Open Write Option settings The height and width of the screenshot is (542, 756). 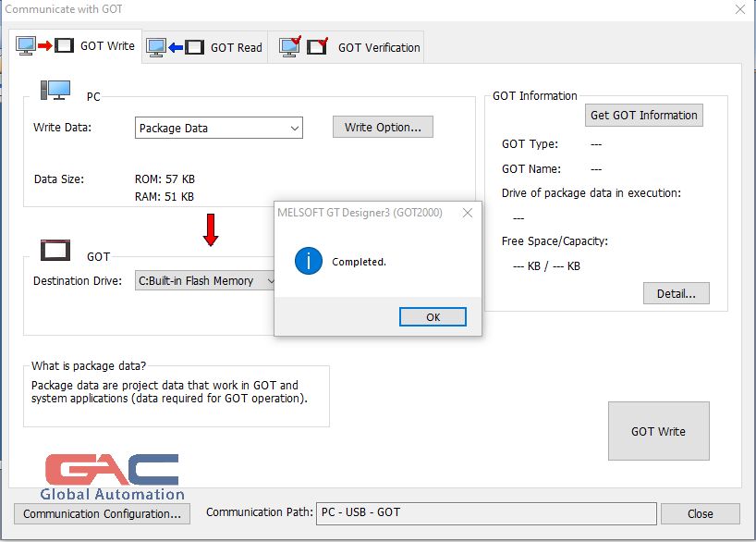(383, 127)
